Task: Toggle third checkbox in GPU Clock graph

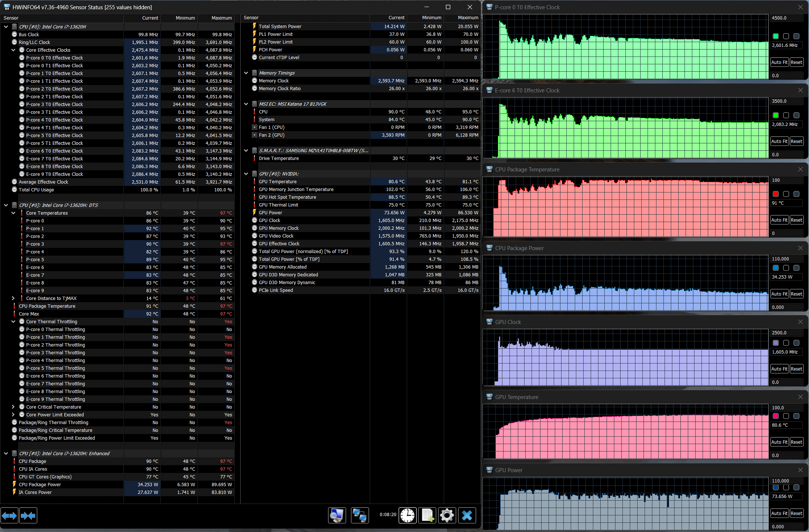Action: pos(796,343)
